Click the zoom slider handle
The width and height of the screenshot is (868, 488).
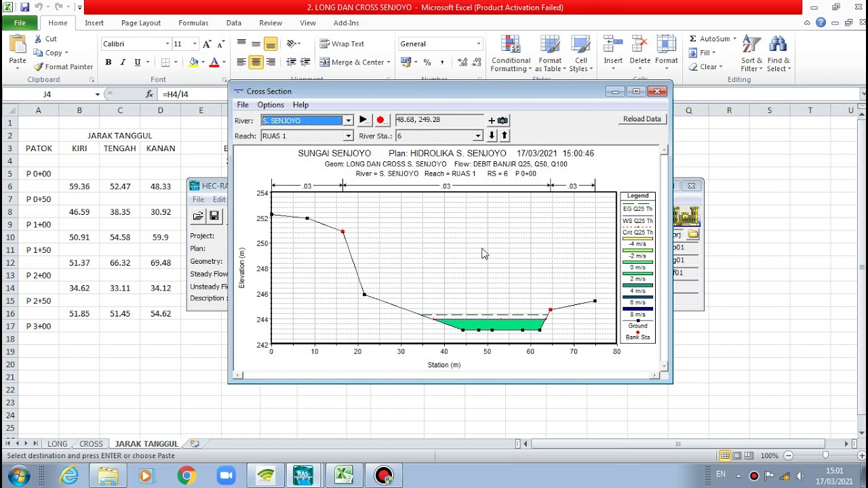[x=825, y=455]
